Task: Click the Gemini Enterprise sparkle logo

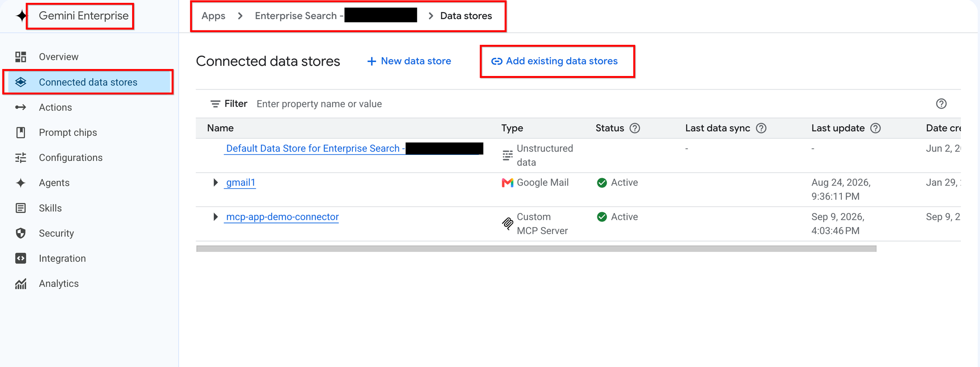Action: tap(21, 16)
